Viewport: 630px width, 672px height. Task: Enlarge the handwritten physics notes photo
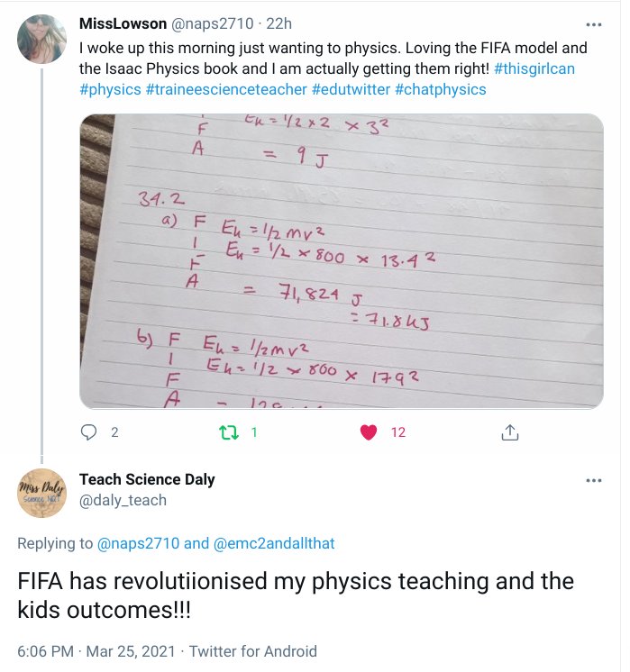[341, 261]
